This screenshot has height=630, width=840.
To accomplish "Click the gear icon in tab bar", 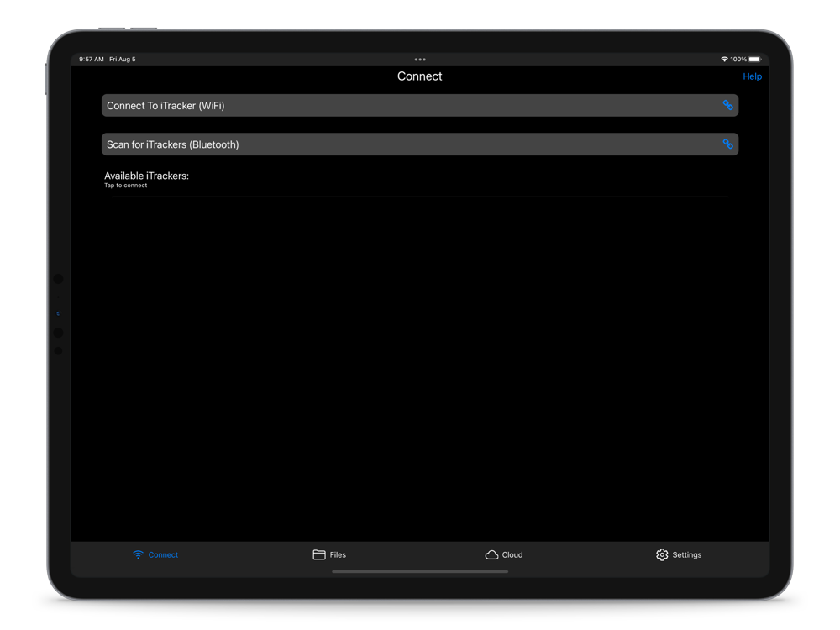I will 662,554.
